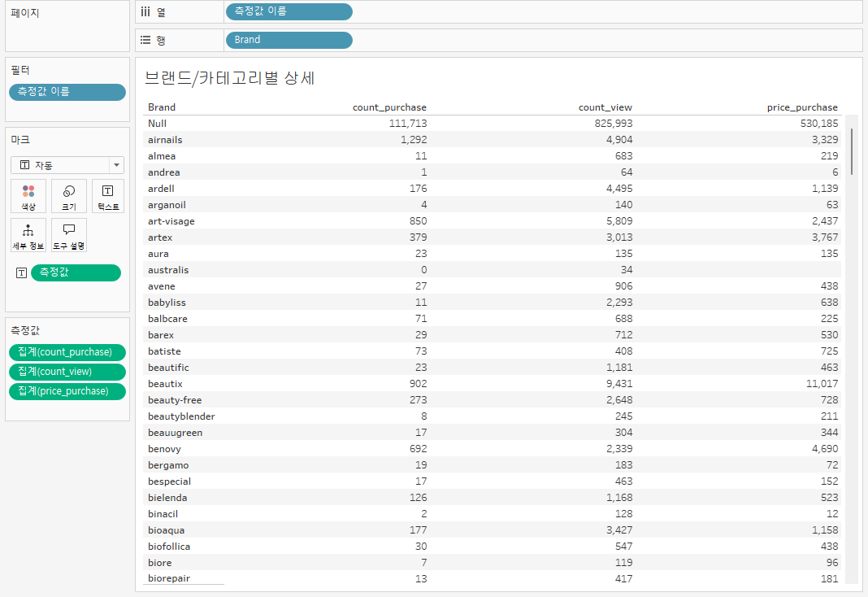
Task: Select the andrea brand row label
Action: [164, 172]
